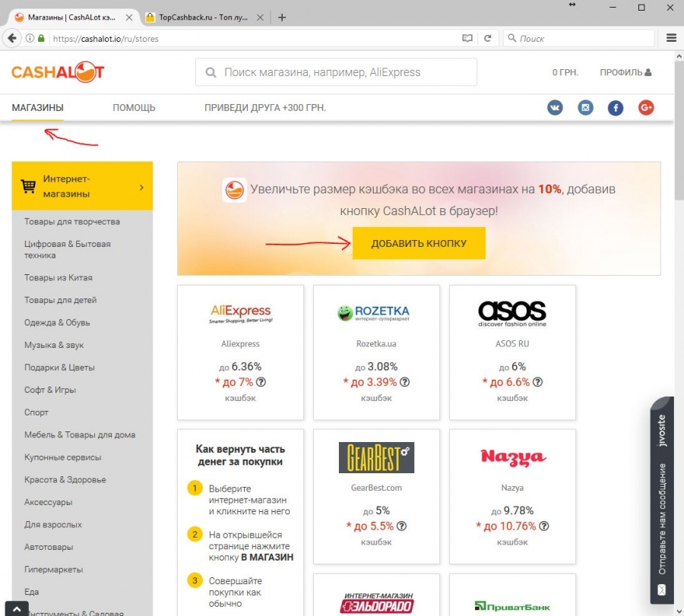The image size is (684, 616).
Task: Open the Google Plus social icon
Action: [x=646, y=108]
